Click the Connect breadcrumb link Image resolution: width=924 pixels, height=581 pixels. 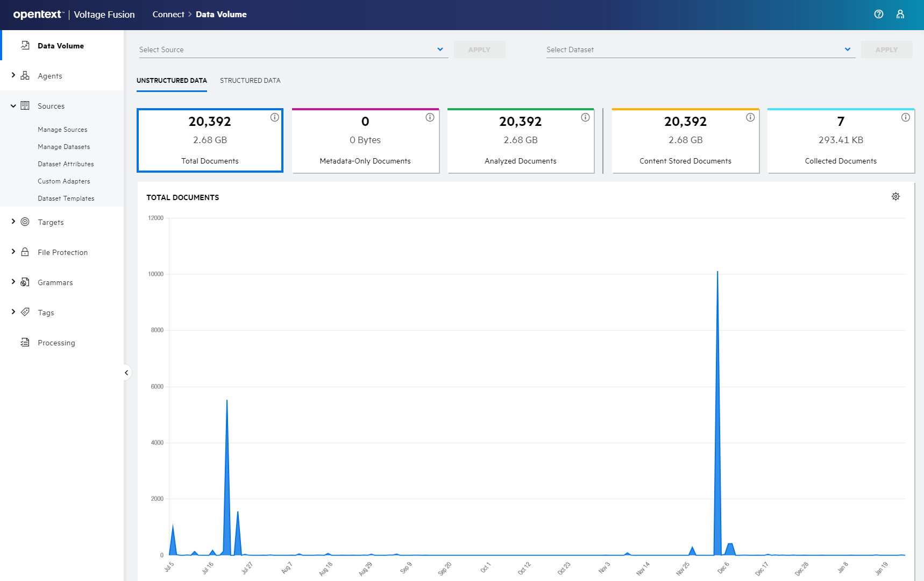(x=168, y=14)
